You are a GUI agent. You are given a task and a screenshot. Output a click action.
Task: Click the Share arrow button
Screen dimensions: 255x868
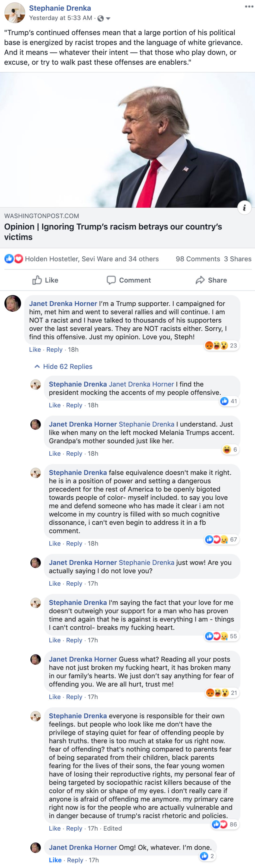tap(211, 280)
